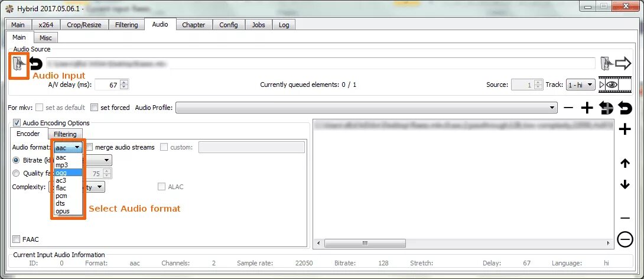
Task: Open the Crop/Resize tab
Action: 84,25
